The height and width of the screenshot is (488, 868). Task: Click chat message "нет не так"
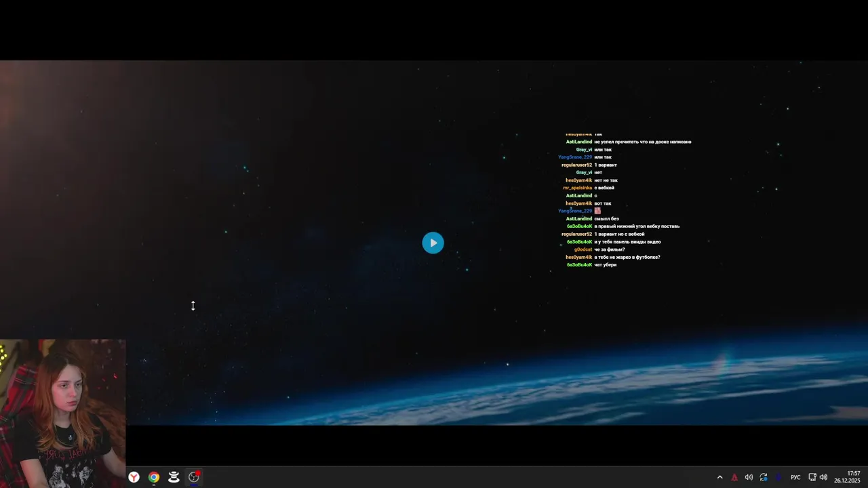606,180
